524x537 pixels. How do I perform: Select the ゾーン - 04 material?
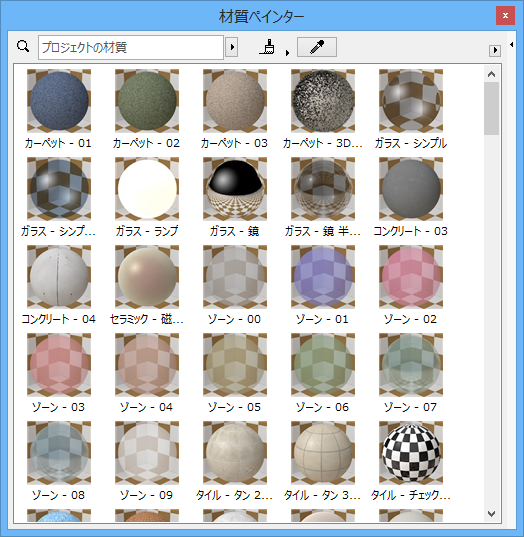point(147,365)
